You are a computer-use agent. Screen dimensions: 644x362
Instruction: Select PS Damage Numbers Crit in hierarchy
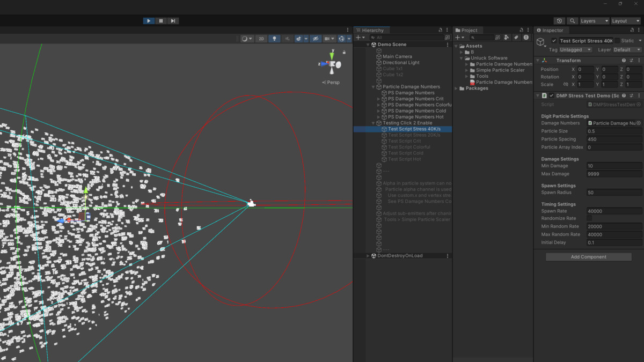pyautogui.click(x=415, y=99)
